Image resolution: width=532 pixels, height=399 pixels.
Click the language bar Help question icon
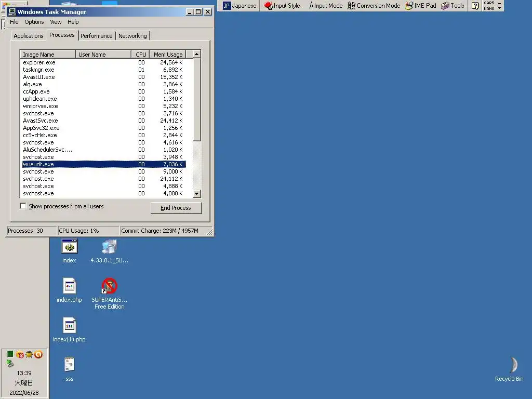pyautogui.click(x=475, y=6)
